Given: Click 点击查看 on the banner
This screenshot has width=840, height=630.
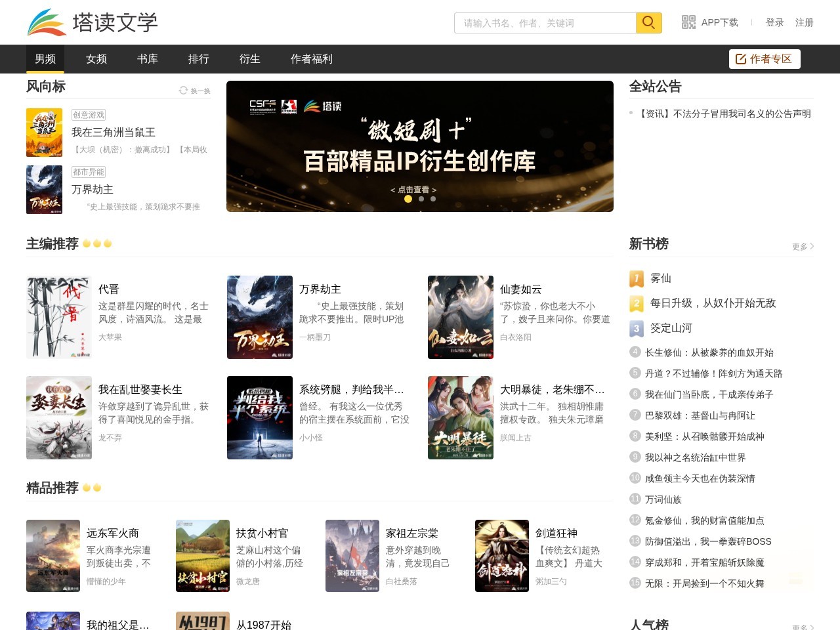Looking at the screenshot, I should click(x=413, y=190).
